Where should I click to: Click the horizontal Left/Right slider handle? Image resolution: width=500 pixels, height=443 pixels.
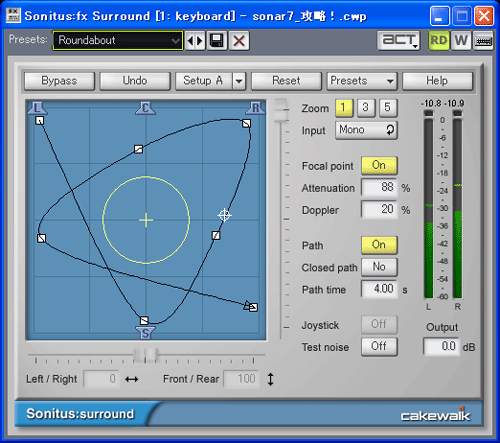click(x=145, y=355)
